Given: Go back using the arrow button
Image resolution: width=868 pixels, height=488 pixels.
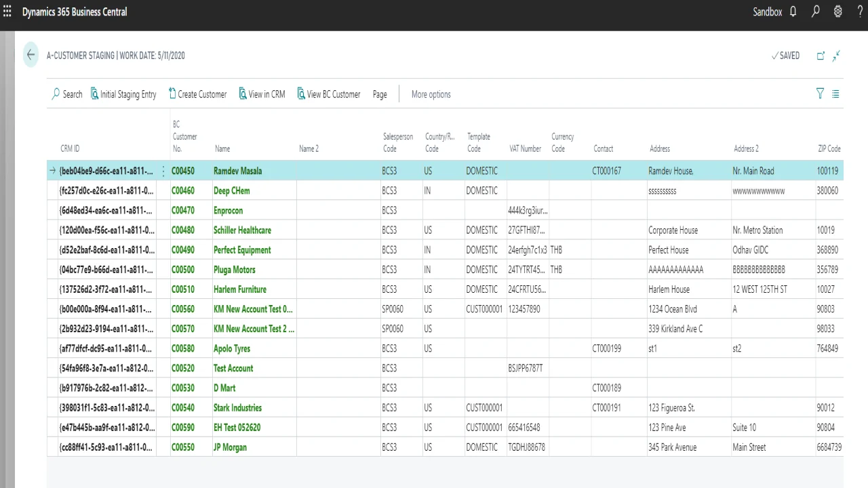Looking at the screenshot, I should tap(31, 56).
